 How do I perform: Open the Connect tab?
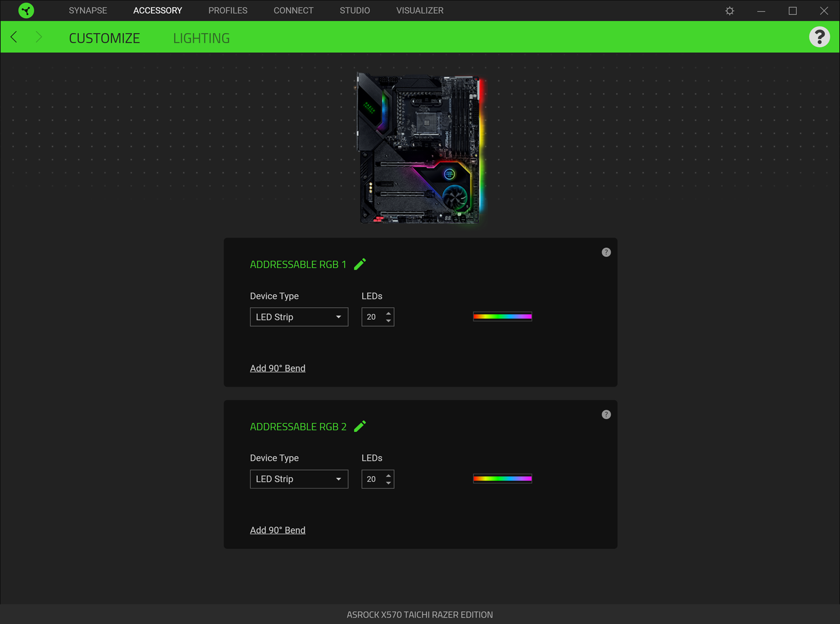pos(293,11)
